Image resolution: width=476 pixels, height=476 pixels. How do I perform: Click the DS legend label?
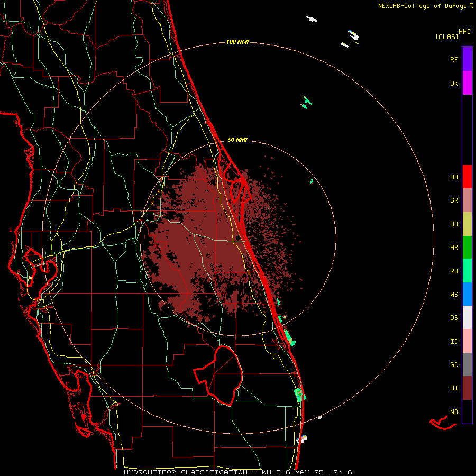point(454,317)
